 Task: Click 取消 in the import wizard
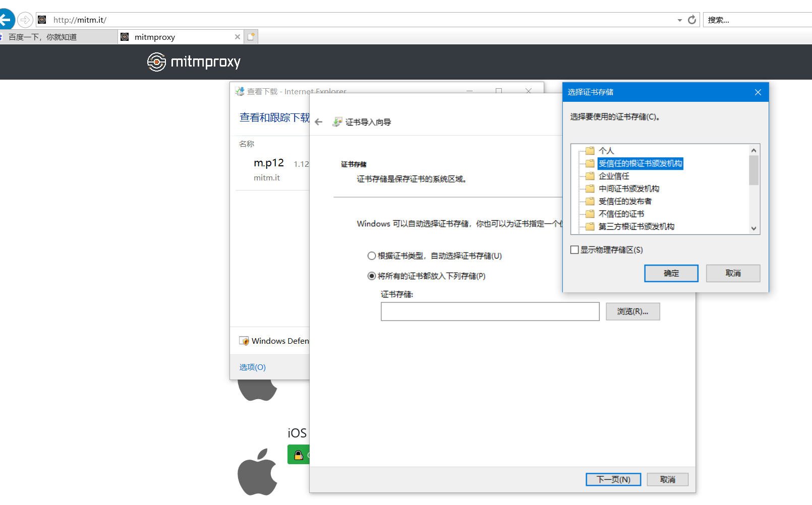tap(668, 479)
